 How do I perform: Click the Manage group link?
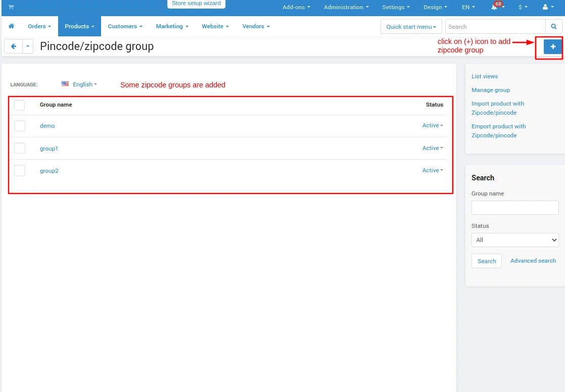pos(491,90)
